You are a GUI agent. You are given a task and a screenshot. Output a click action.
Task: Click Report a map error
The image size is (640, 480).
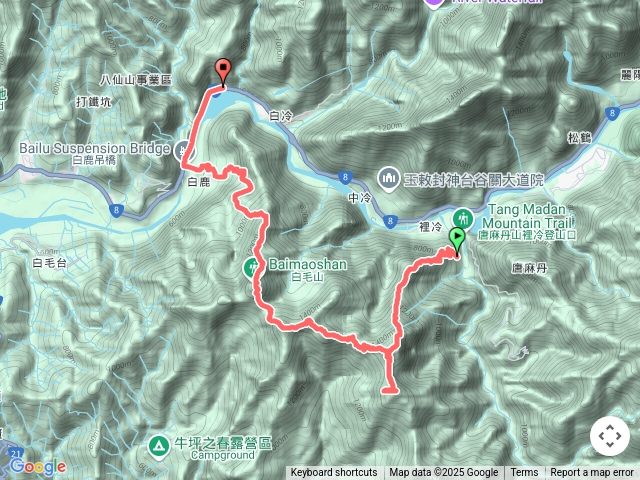[x=591, y=473]
